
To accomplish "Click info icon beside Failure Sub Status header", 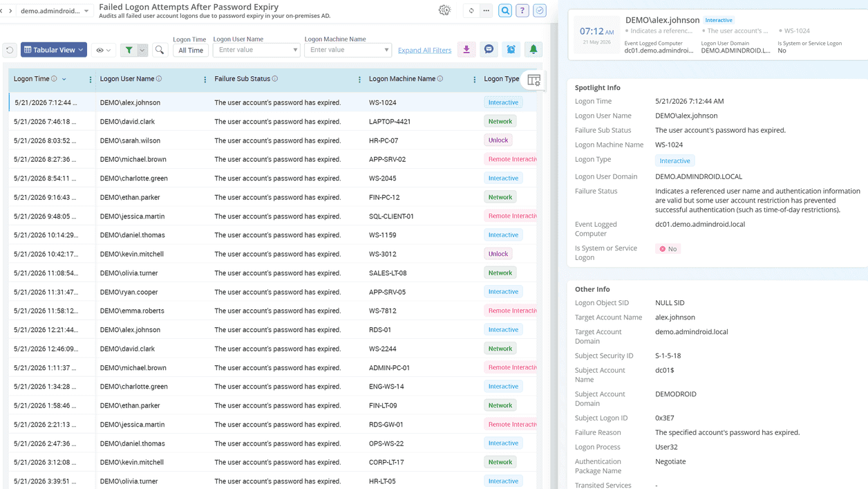I will [275, 79].
